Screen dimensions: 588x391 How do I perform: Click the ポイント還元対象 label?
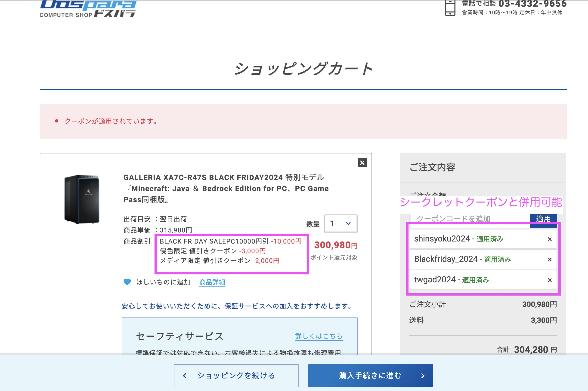tap(334, 257)
